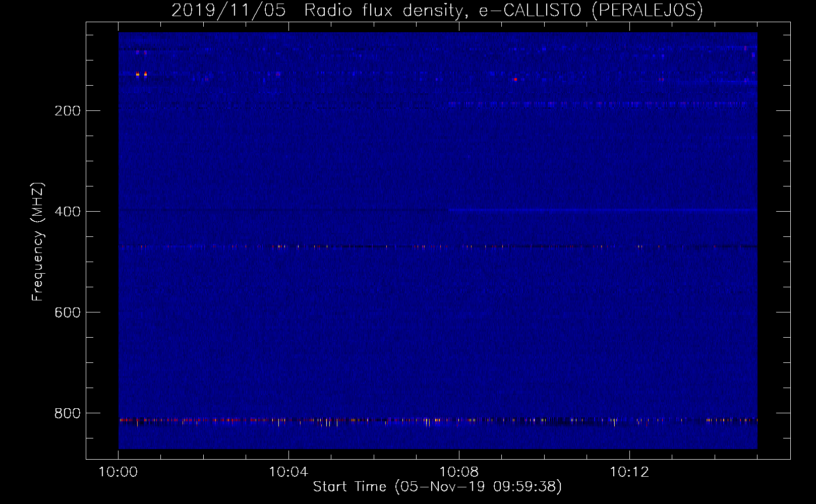Click the 600 frequency tick label
816x504 pixels.
point(68,312)
